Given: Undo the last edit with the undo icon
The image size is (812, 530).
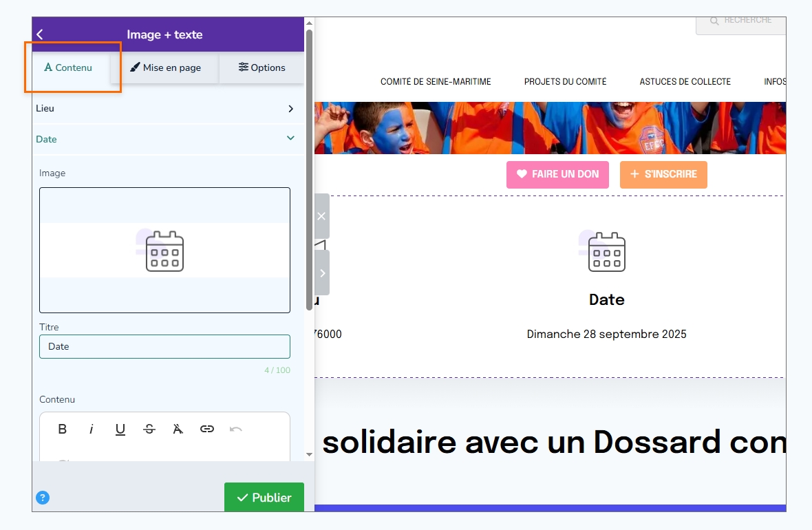Looking at the screenshot, I should click(235, 429).
